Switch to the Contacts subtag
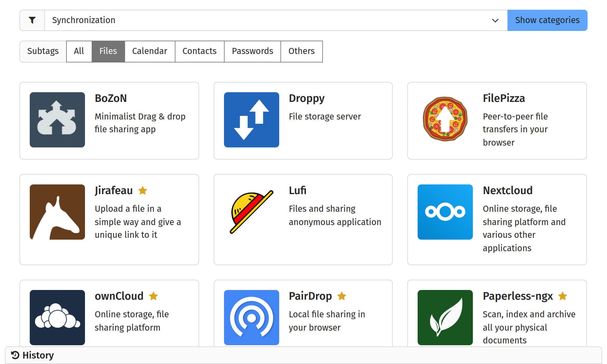Viewport: 607px width, 364px height. [199, 51]
